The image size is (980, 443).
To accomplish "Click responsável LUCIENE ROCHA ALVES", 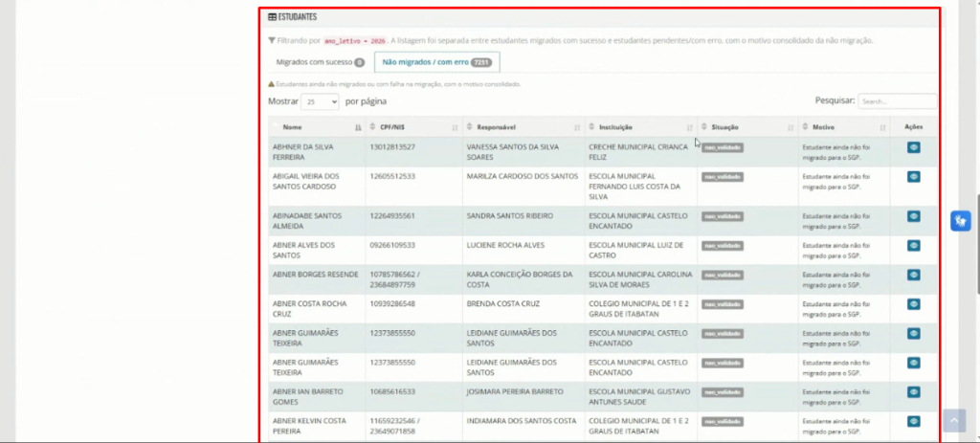I will click(x=505, y=245).
